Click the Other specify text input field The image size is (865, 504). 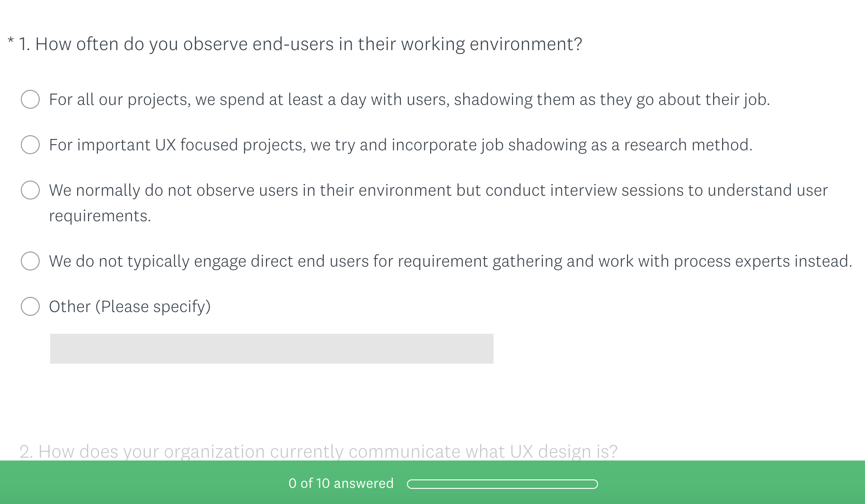(272, 348)
